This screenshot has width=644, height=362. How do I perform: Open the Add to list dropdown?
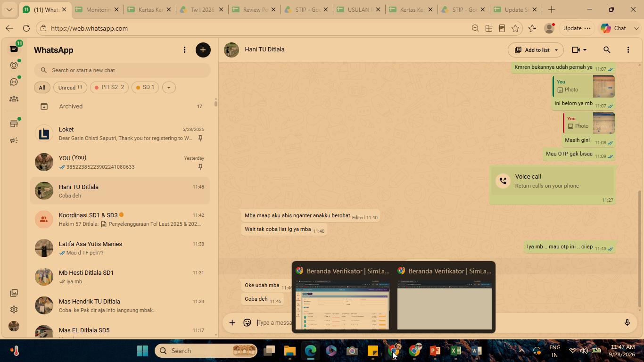tap(536, 49)
